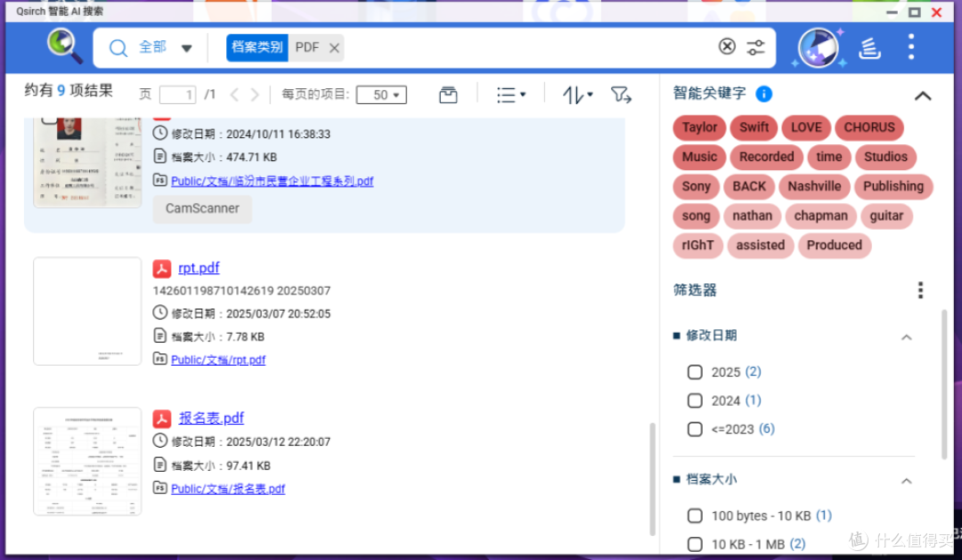
Task: Check the <=2023 date filter checkbox
Action: (x=695, y=429)
